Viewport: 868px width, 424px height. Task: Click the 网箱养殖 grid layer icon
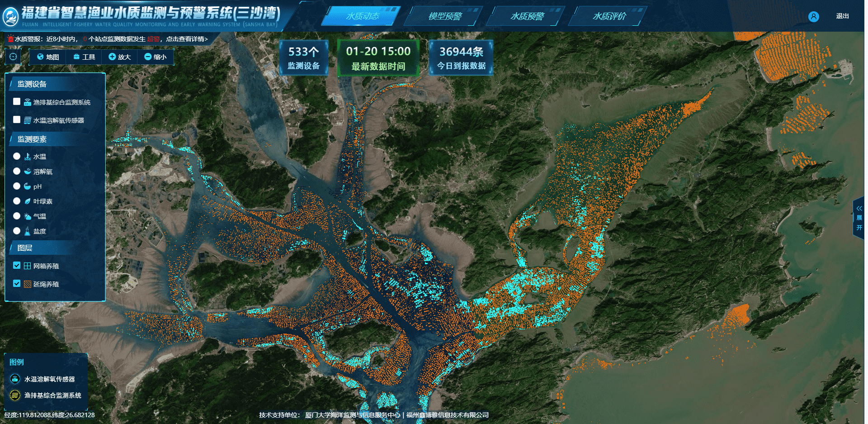28,266
